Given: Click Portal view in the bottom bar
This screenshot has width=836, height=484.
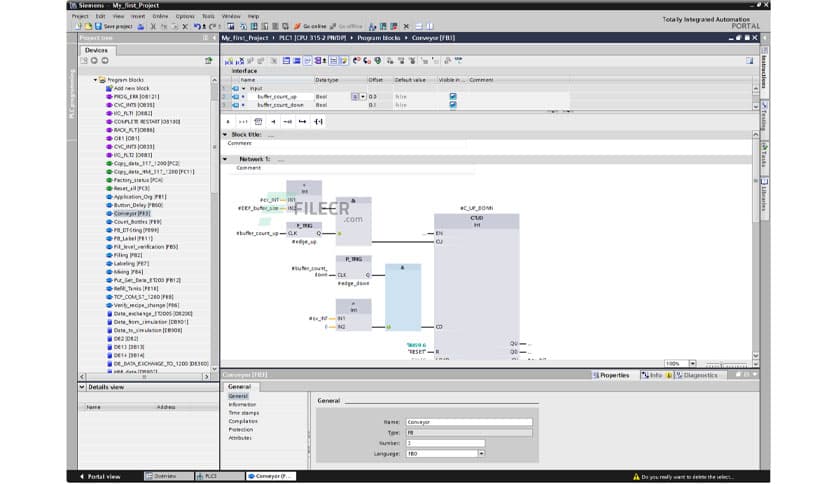Looking at the screenshot, I should (100, 477).
